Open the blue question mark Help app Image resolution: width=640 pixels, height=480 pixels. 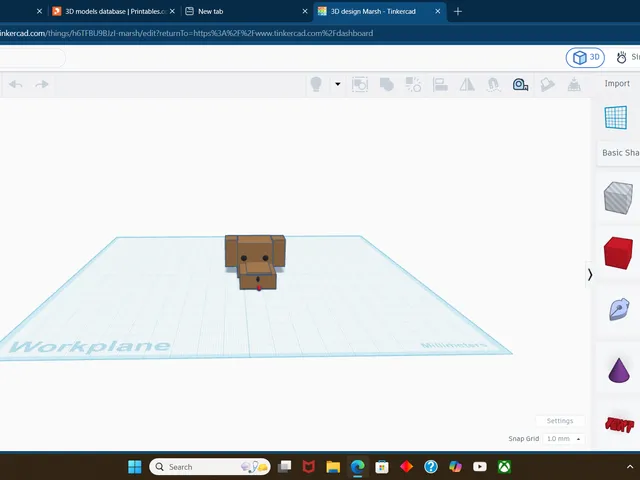(431, 467)
